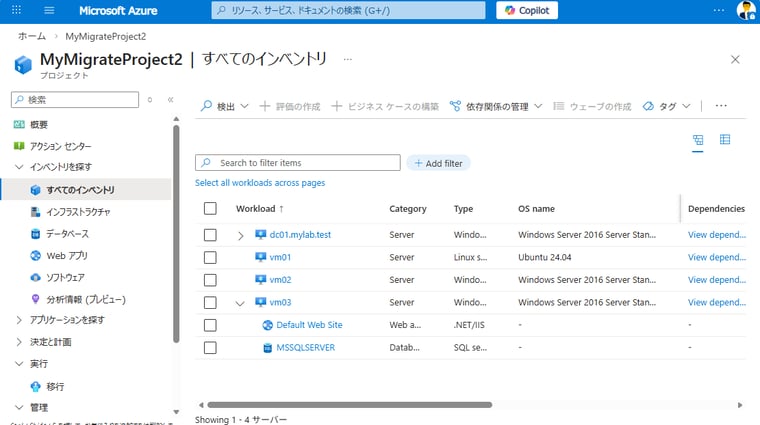Image resolution: width=760 pixels, height=425 pixels.
Task: Go to MyMigrateProject2 breadcrumb
Action: tap(106, 36)
